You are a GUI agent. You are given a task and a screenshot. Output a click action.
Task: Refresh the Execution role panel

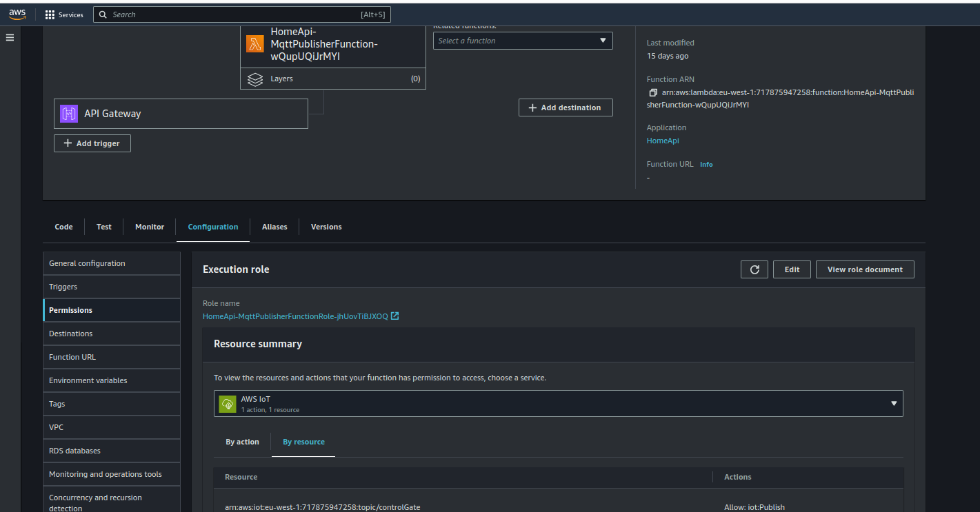pyautogui.click(x=754, y=269)
